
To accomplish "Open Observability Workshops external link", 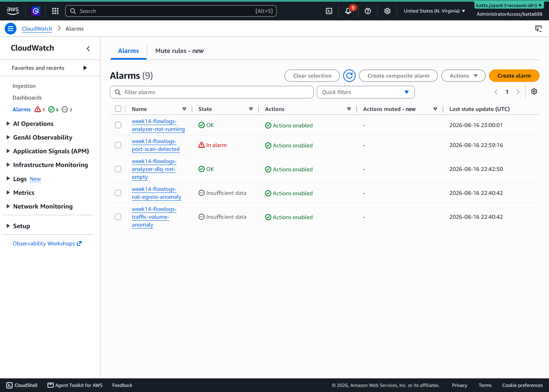I will click(47, 243).
